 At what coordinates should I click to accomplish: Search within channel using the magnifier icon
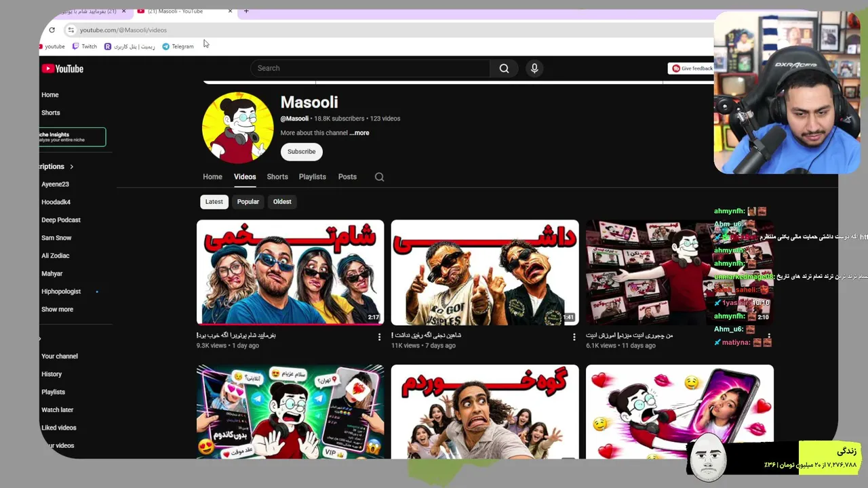(380, 177)
